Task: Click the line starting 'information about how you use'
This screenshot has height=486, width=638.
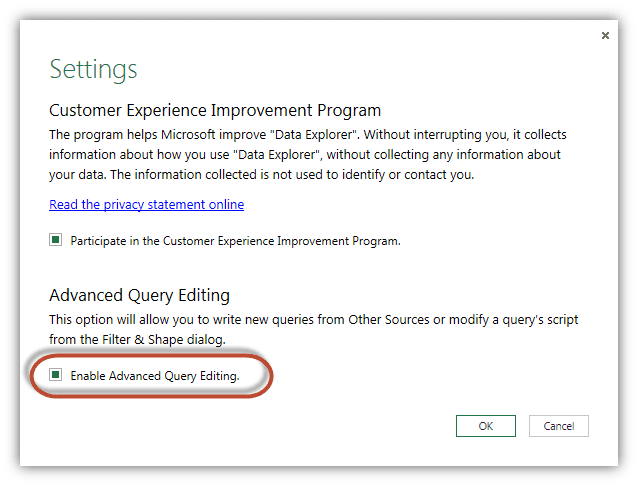Action: (305, 155)
